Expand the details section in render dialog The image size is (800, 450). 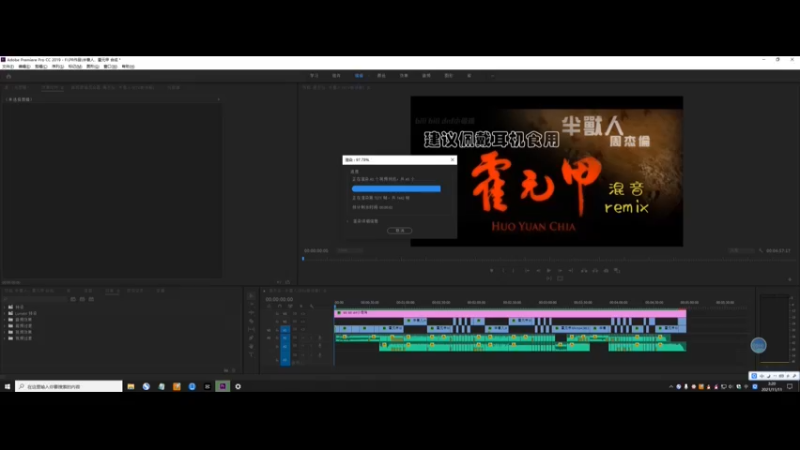(348, 221)
